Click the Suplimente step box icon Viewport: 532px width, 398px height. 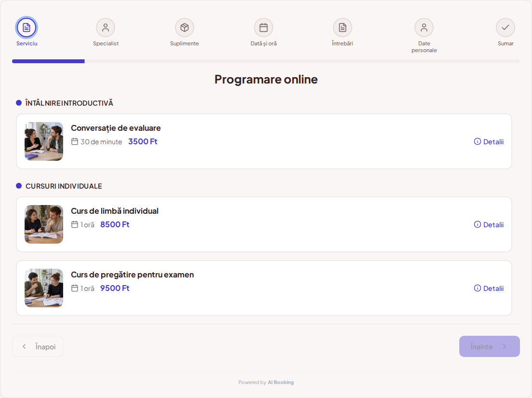click(x=185, y=27)
